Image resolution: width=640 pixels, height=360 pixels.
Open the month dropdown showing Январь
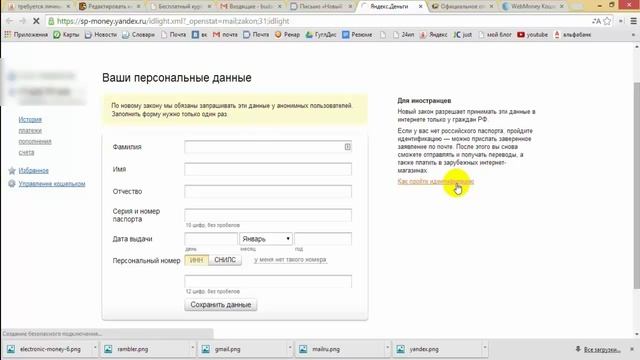click(266, 239)
